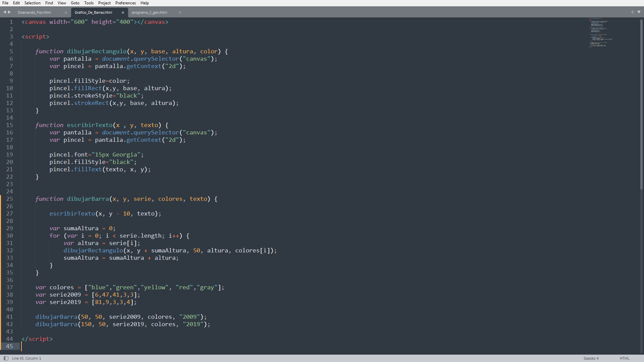Viewport: 644px width, 362px height.
Task: Change indentation via Spaces: 4
Action: click(x=591, y=358)
